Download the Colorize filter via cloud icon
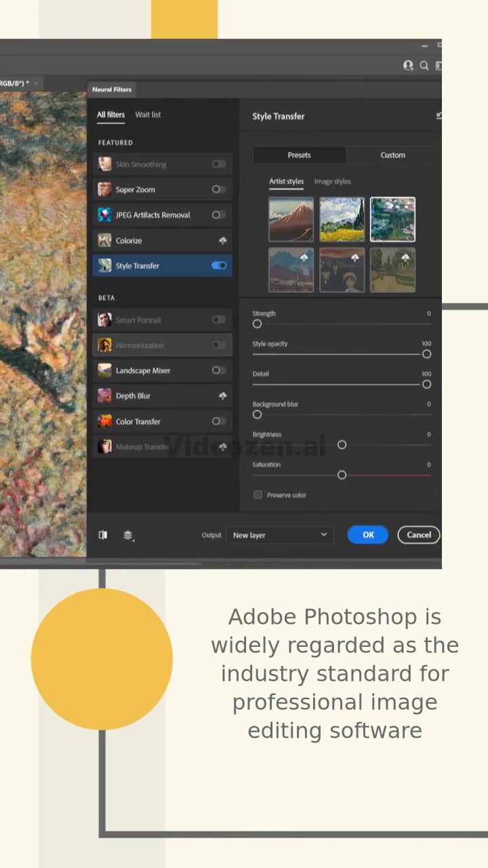Viewport: 488px width, 868px height. click(x=222, y=241)
